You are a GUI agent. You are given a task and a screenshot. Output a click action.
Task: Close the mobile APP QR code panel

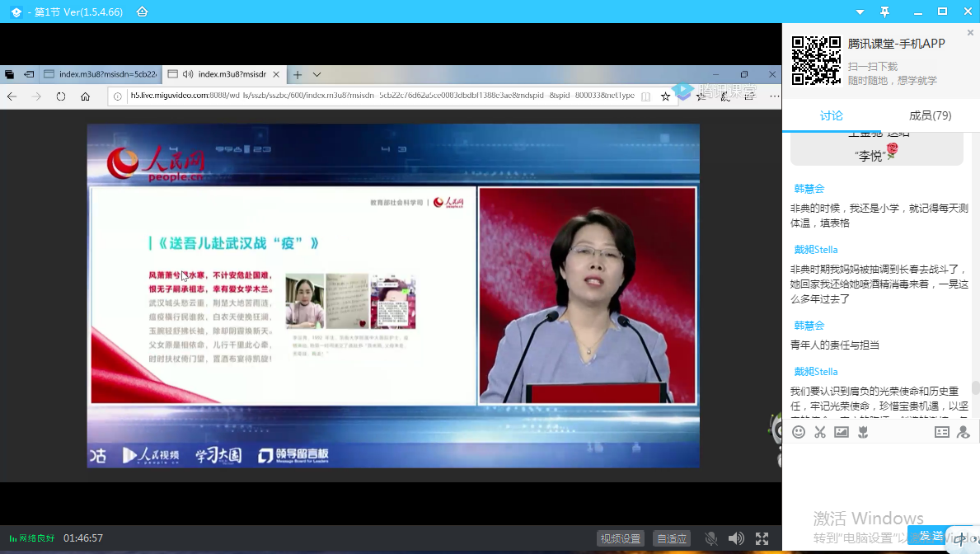[970, 32]
